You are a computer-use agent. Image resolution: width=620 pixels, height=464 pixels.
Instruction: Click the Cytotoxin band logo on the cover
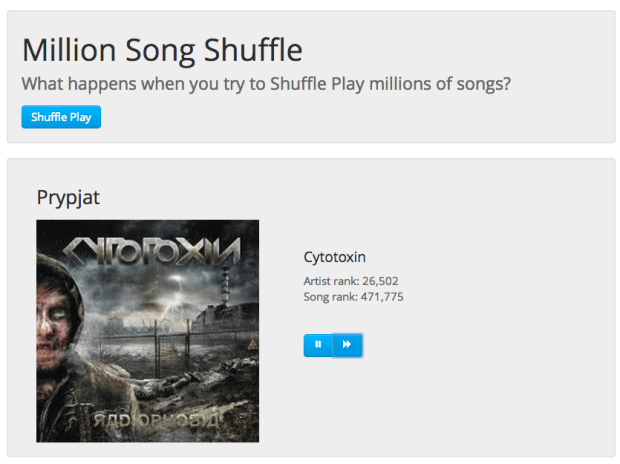click(152, 248)
